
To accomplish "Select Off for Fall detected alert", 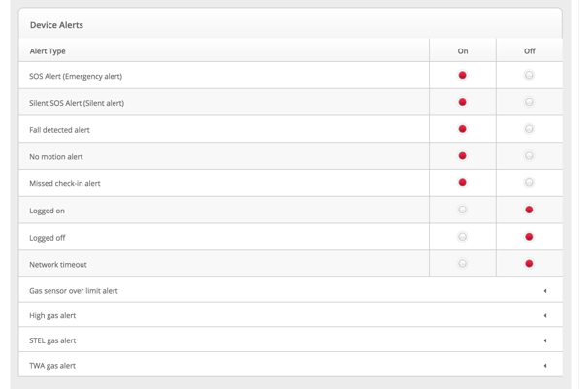I will coord(529,129).
